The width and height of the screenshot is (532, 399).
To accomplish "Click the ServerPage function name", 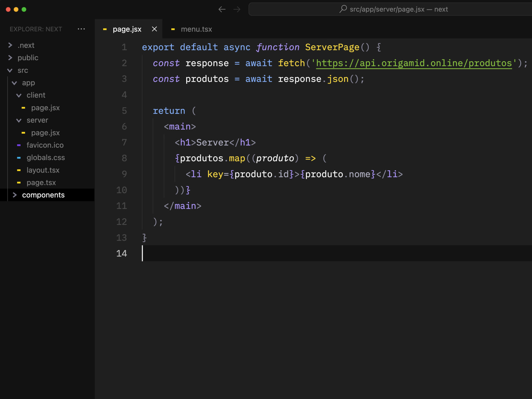I will pyautogui.click(x=332, y=47).
